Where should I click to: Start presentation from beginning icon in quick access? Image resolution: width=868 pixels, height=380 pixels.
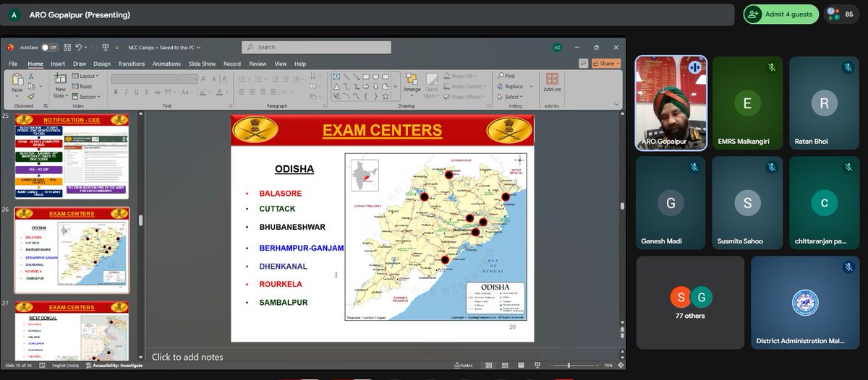[x=106, y=47]
